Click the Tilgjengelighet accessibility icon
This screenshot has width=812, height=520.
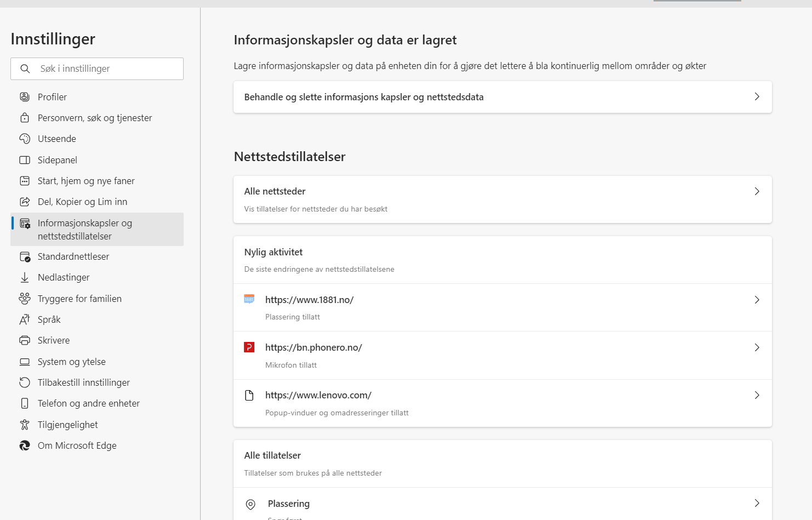tap(25, 425)
